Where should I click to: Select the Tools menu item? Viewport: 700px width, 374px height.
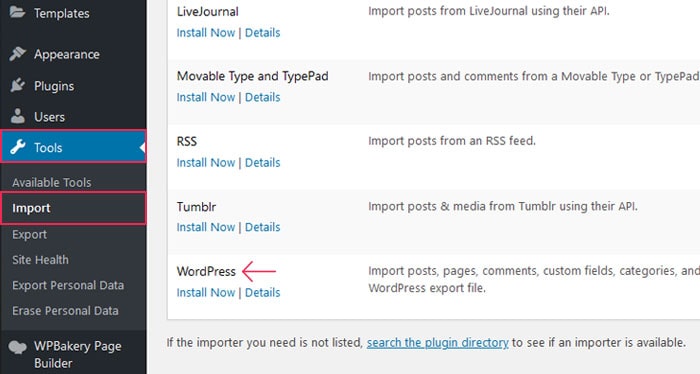point(73,146)
